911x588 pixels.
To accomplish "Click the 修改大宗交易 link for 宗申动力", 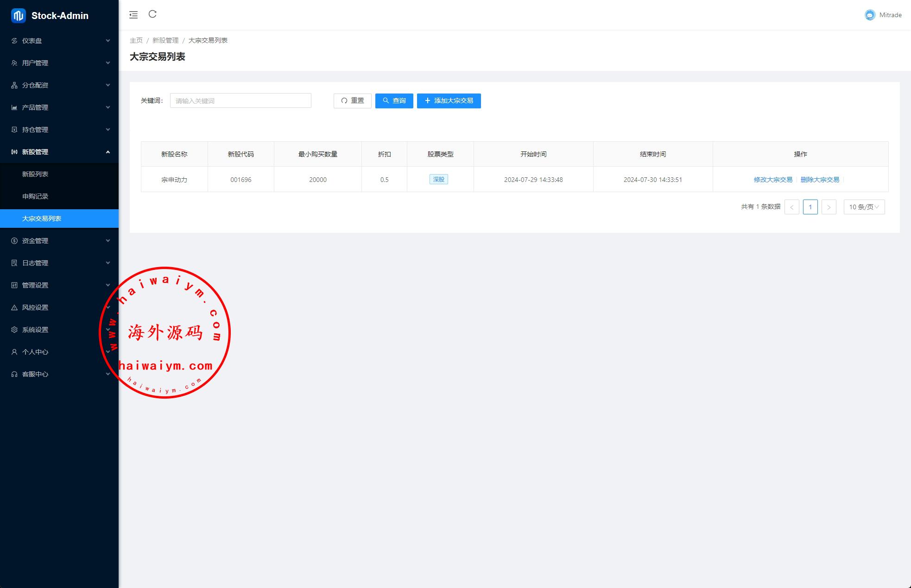I will pos(772,180).
